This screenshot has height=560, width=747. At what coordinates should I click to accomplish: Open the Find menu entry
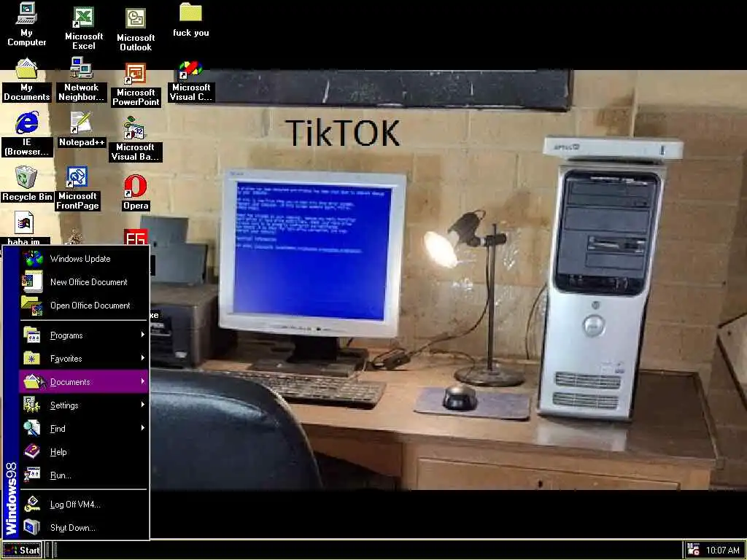click(84, 429)
